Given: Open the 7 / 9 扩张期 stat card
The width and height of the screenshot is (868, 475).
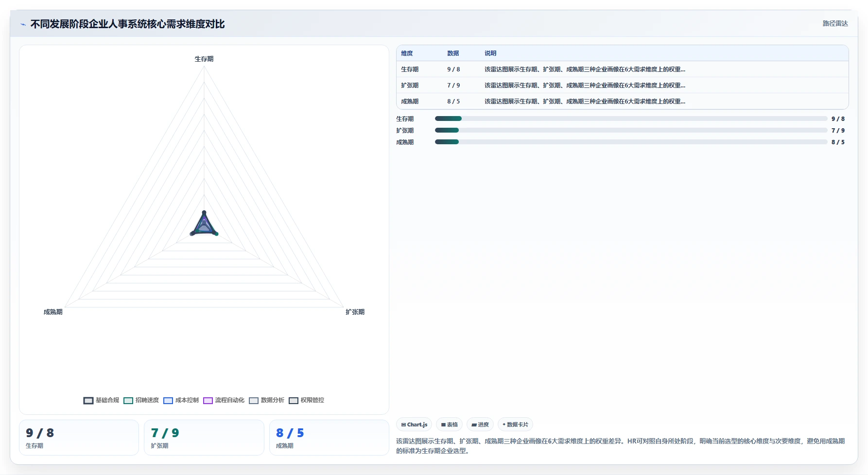Looking at the screenshot, I should coord(204,438).
